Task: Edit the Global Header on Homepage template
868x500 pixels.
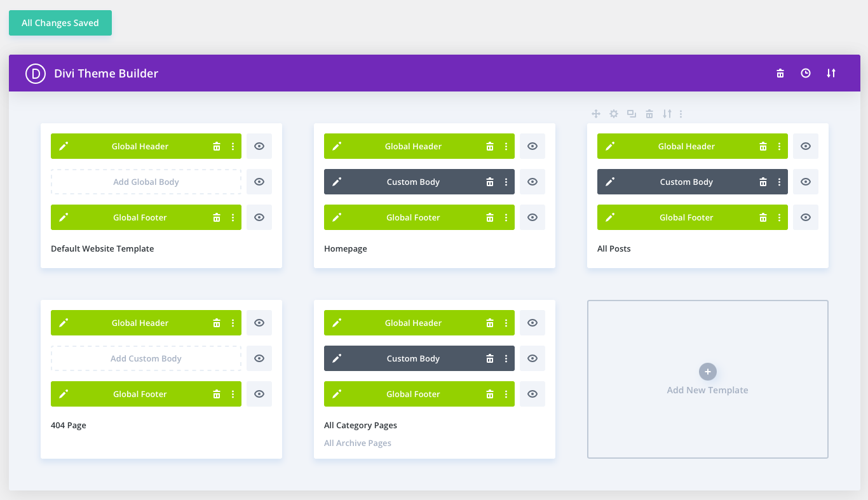Action: pyautogui.click(x=337, y=146)
